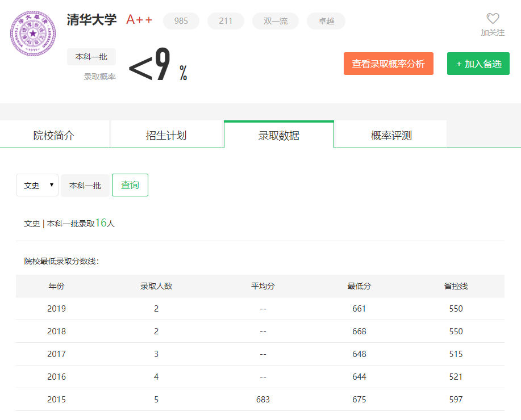The height and width of the screenshot is (420, 521).
Task: Click the 年份 column header
Action: point(56,286)
